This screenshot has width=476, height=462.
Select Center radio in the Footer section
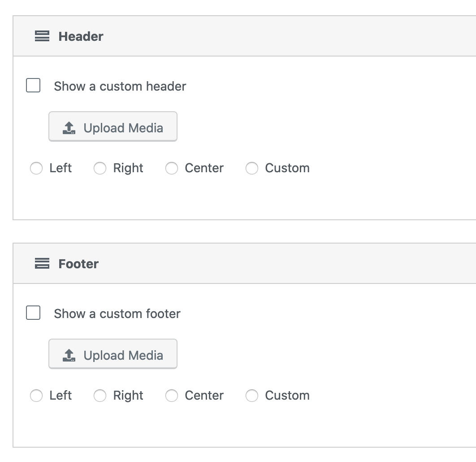172,396
